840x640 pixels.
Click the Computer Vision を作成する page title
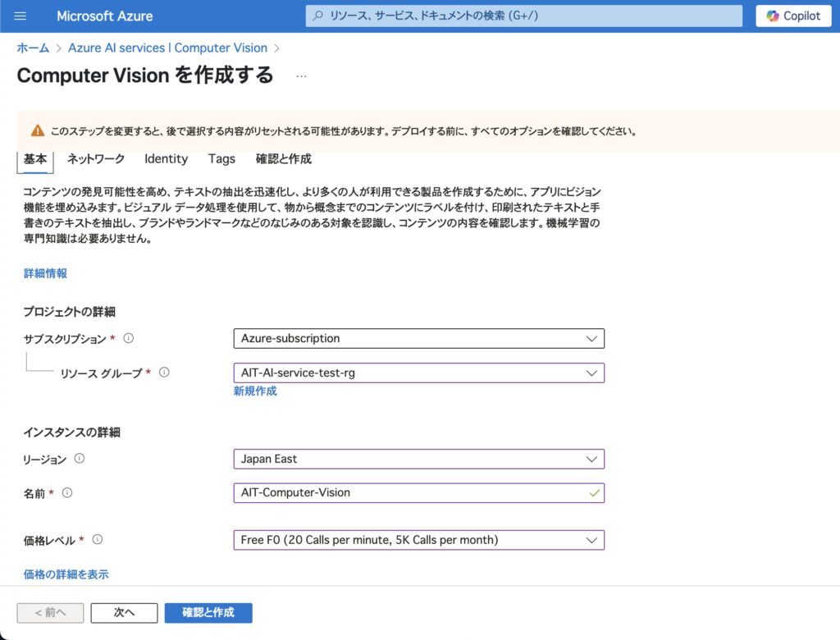(145, 75)
